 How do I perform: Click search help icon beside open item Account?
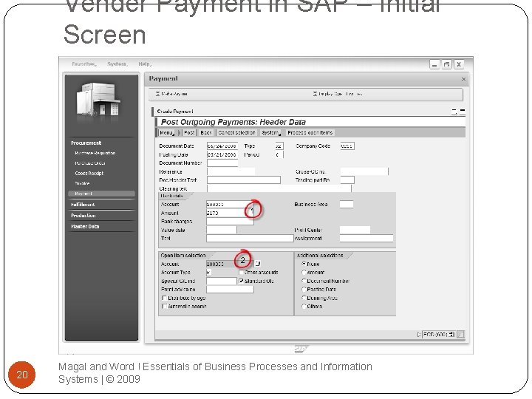tap(258, 264)
